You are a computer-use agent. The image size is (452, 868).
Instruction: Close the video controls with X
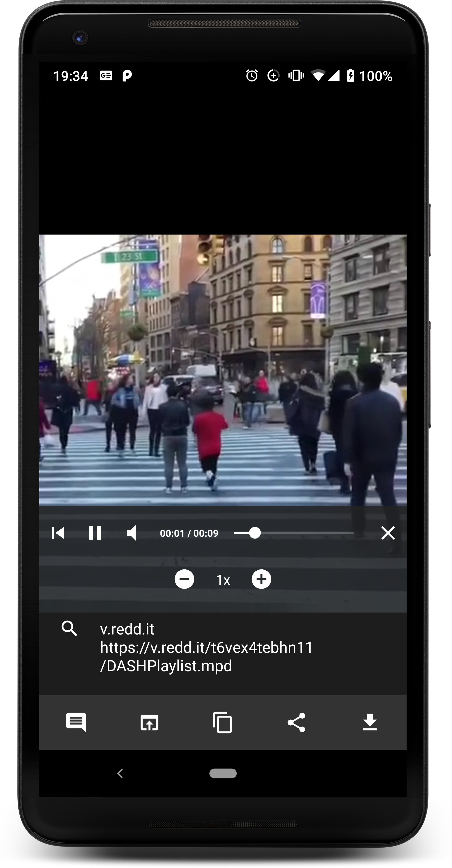click(x=388, y=533)
